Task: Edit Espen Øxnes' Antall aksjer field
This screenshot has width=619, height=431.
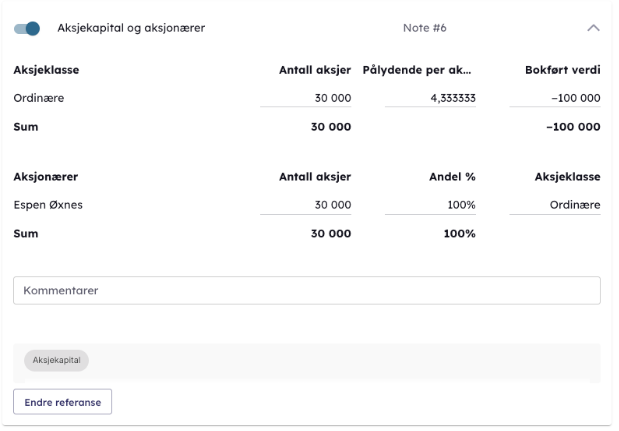Action: point(305,205)
